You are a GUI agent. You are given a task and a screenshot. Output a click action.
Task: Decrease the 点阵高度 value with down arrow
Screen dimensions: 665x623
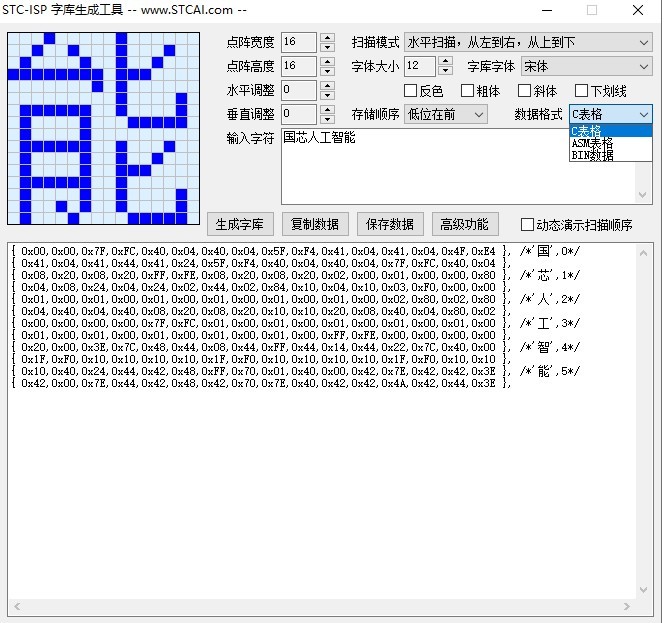click(327, 71)
